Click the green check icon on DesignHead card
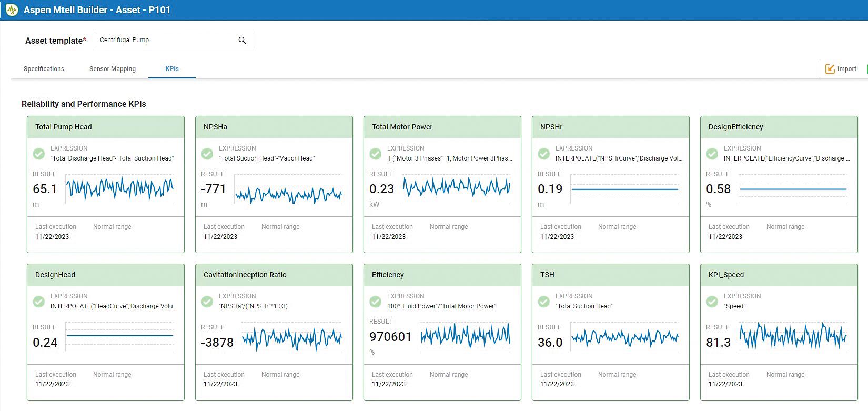The width and height of the screenshot is (868, 411). point(39,302)
